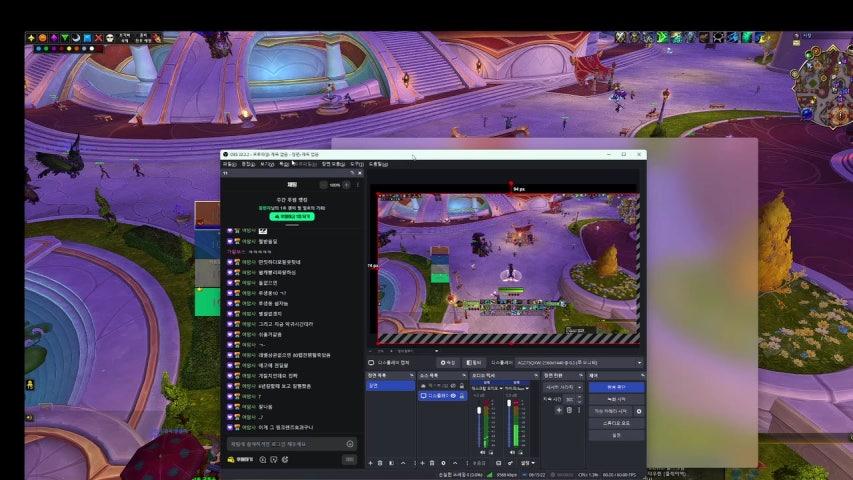
Task: Move source up with arrow in source list toolbar
Action: coord(455,463)
